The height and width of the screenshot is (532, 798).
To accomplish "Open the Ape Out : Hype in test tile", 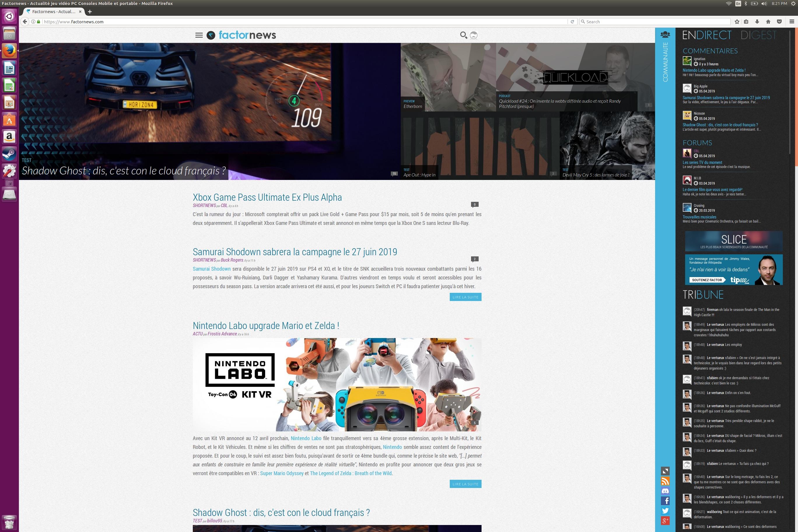I will (x=480, y=146).
